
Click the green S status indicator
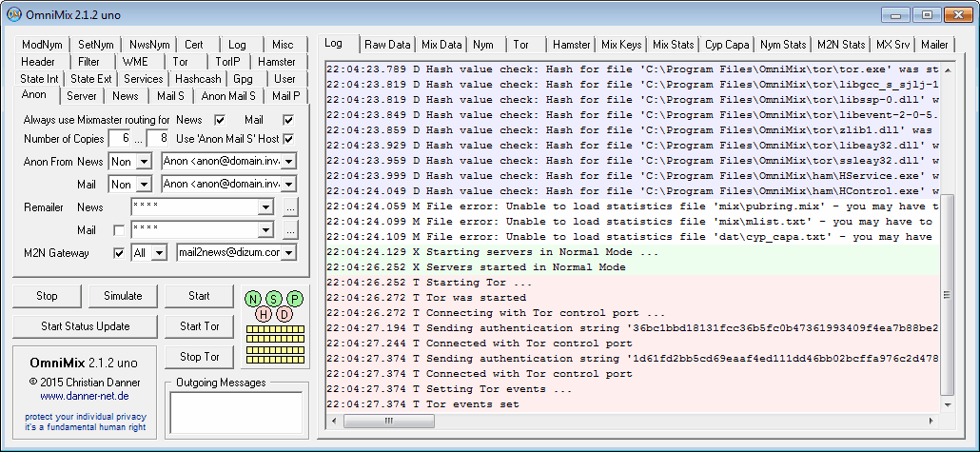pyautogui.click(x=274, y=299)
